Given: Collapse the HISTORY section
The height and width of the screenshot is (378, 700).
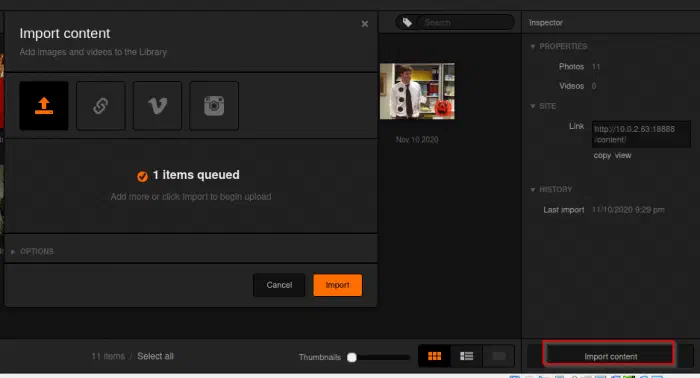Looking at the screenshot, I should click(551, 189).
